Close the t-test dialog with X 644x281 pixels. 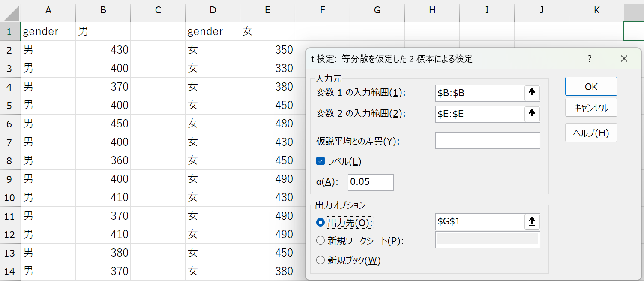coord(623,59)
